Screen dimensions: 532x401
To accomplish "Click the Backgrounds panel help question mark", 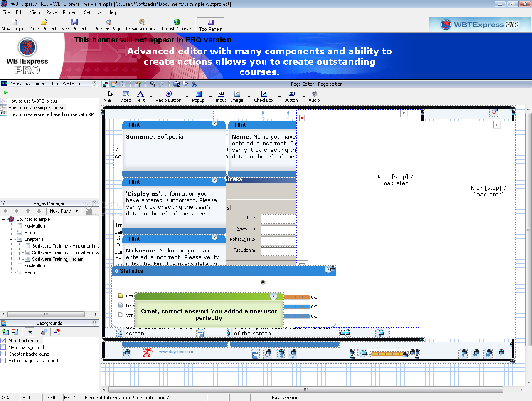I will point(94,323).
